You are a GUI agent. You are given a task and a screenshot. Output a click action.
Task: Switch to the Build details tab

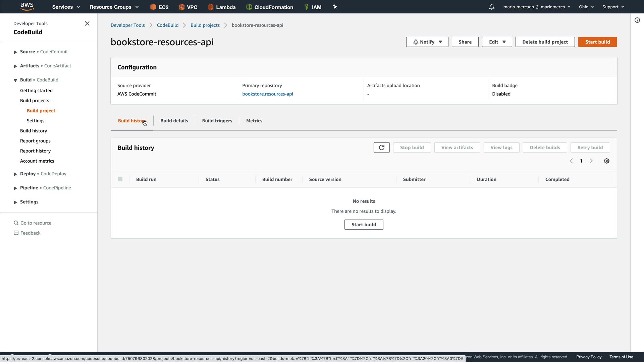pyautogui.click(x=174, y=121)
